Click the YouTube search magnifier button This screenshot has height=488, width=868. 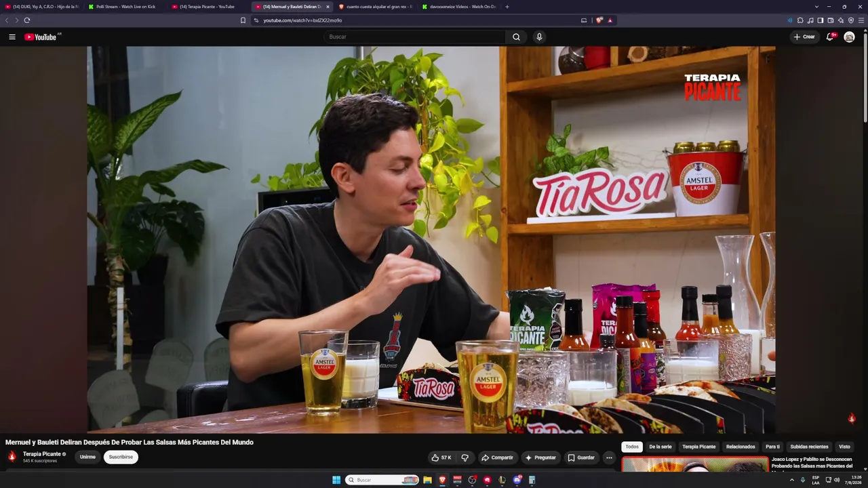point(516,37)
